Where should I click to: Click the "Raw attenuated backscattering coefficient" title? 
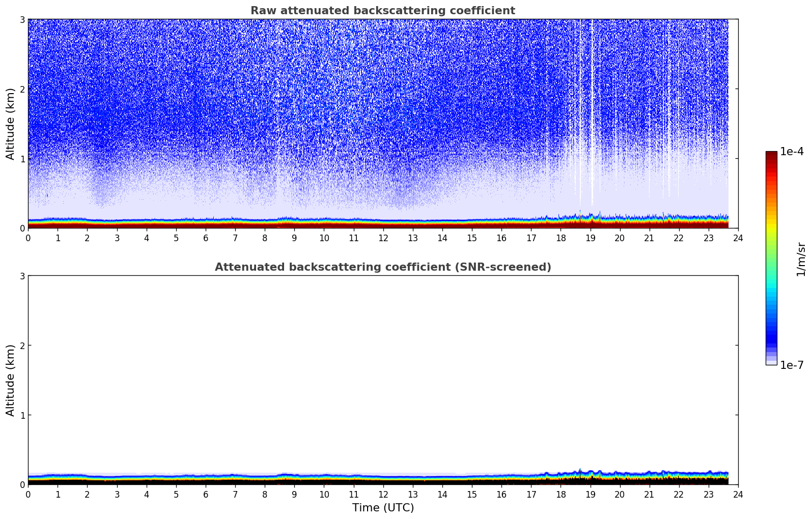(383, 11)
